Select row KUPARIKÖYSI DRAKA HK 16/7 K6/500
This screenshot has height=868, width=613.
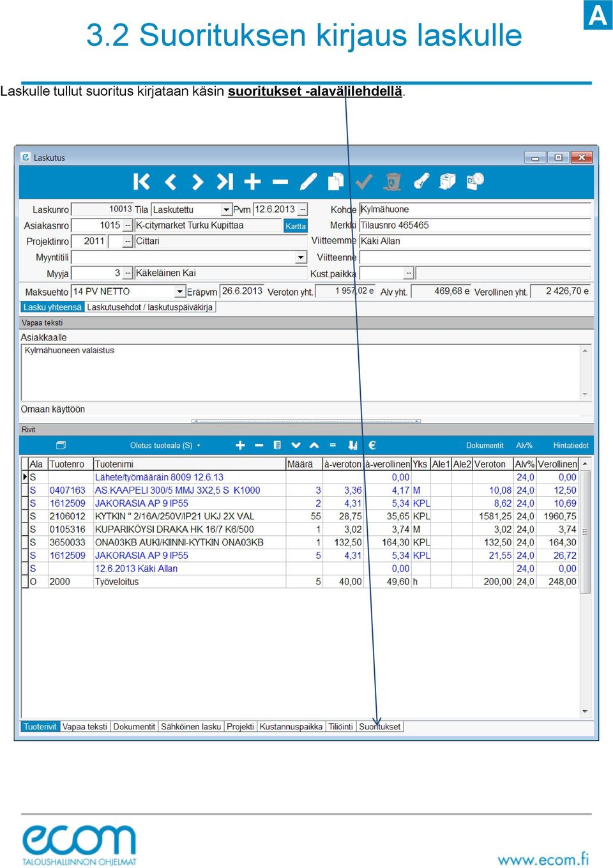point(301,529)
